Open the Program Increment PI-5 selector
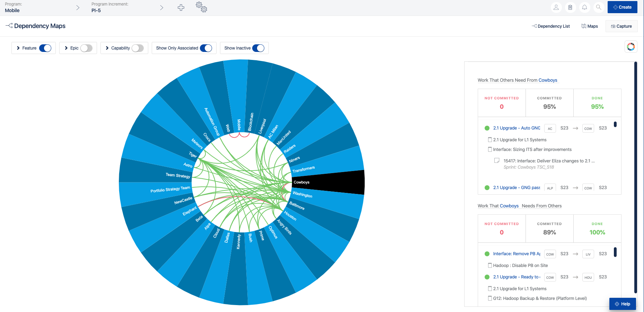The image size is (644, 312). pyautogui.click(x=127, y=8)
